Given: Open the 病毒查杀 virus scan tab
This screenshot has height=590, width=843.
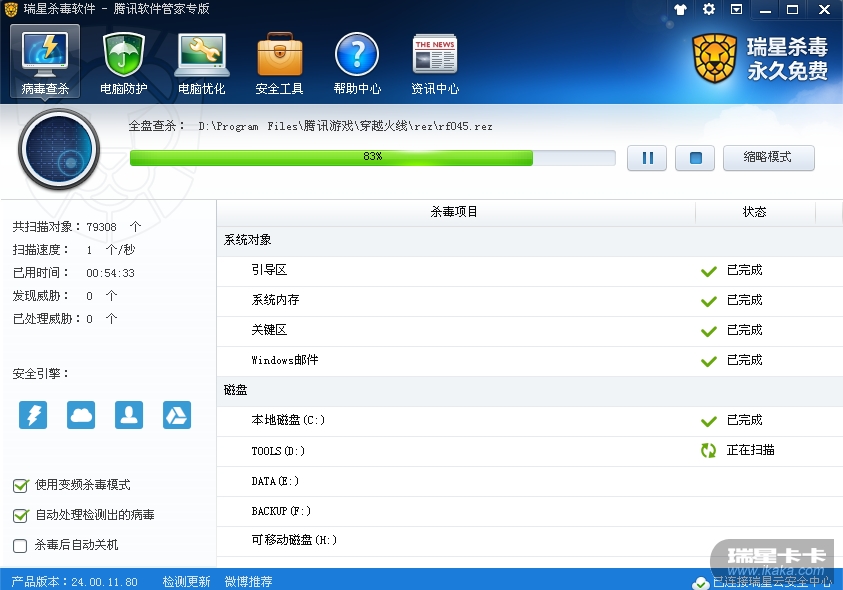Looking at the screenshot, I should pyautogui.click(x=45, y=62).
